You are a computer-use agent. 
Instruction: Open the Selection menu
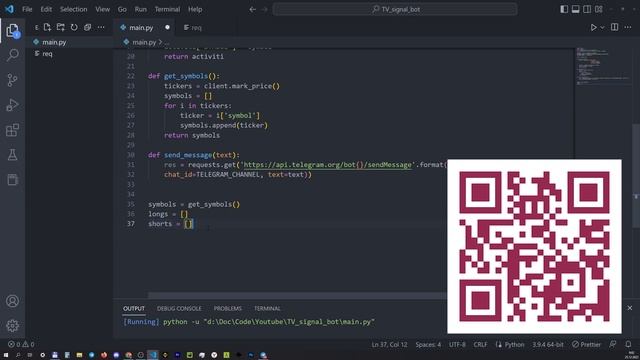(73, 9)
